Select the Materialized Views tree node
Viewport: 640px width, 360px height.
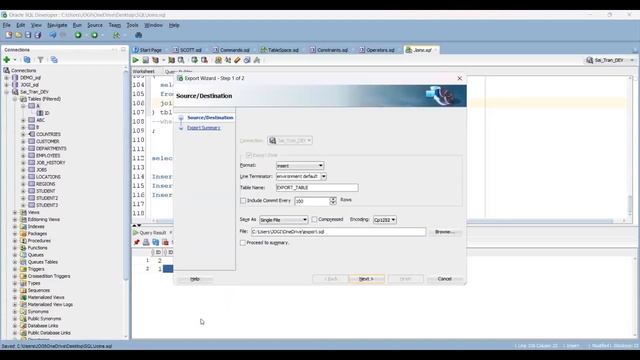pos(46,298)
